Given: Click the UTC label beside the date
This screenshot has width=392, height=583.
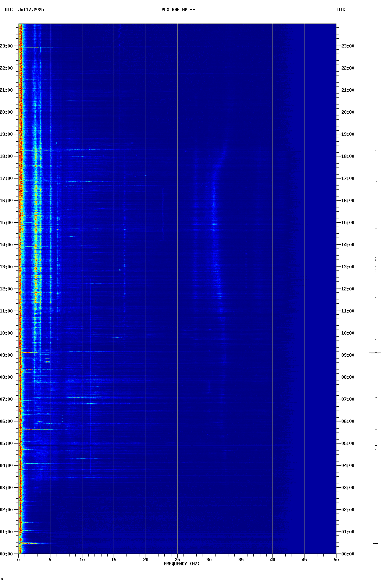Looking at the screenshot, I should (8, 10).
